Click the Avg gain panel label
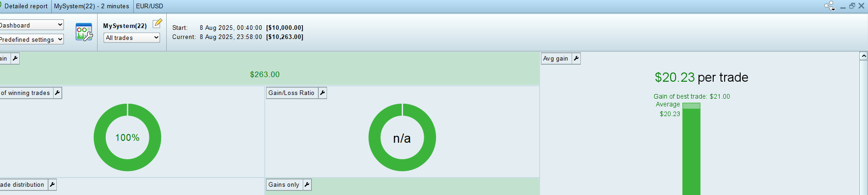 (556, 58)
